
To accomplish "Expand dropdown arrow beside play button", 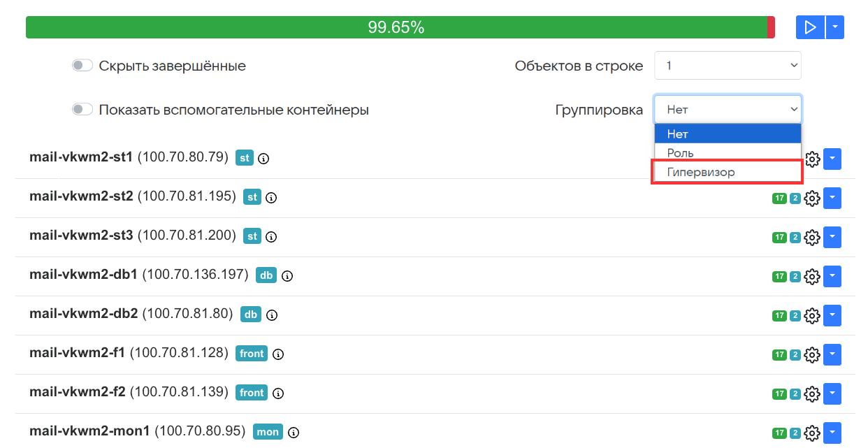I will pos(835,27).
